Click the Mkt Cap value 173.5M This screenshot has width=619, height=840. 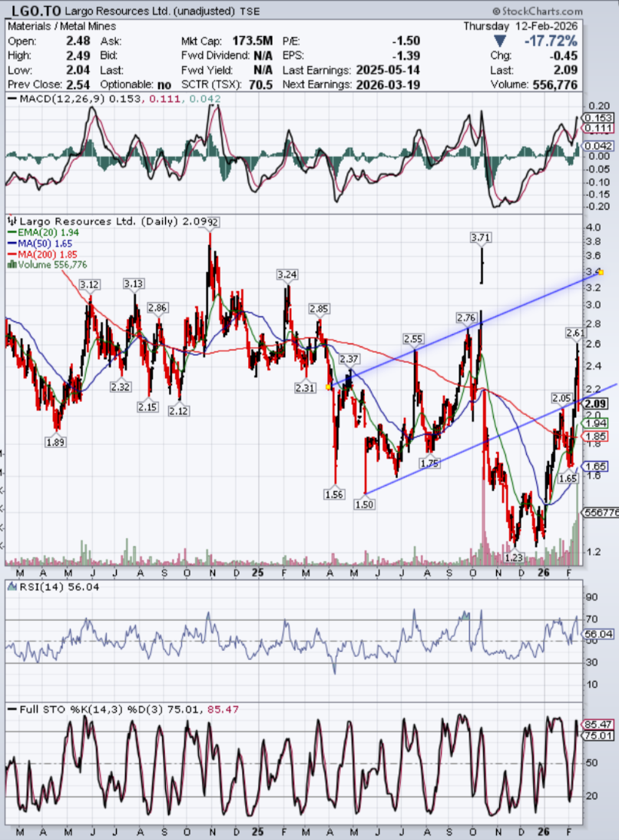252,42
